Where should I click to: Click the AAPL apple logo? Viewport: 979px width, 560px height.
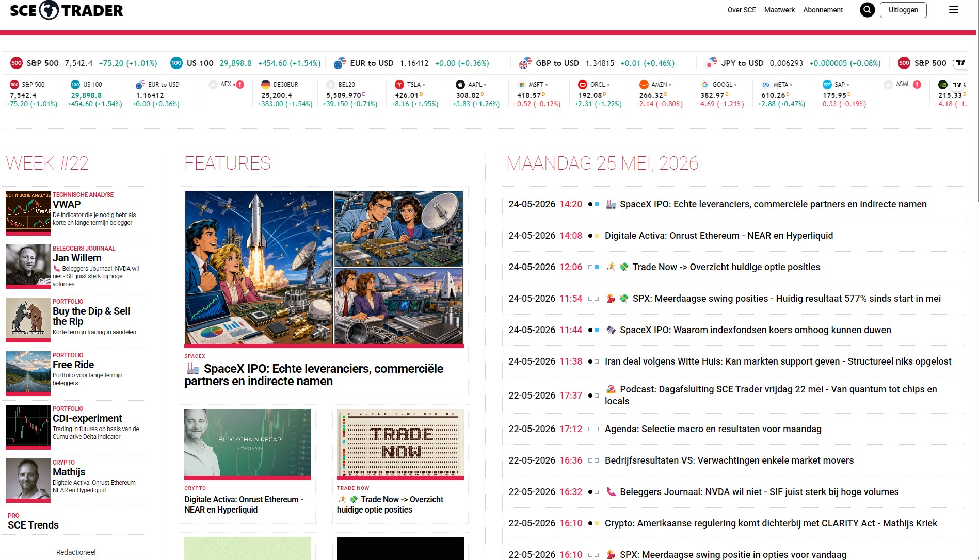[460, 85]
